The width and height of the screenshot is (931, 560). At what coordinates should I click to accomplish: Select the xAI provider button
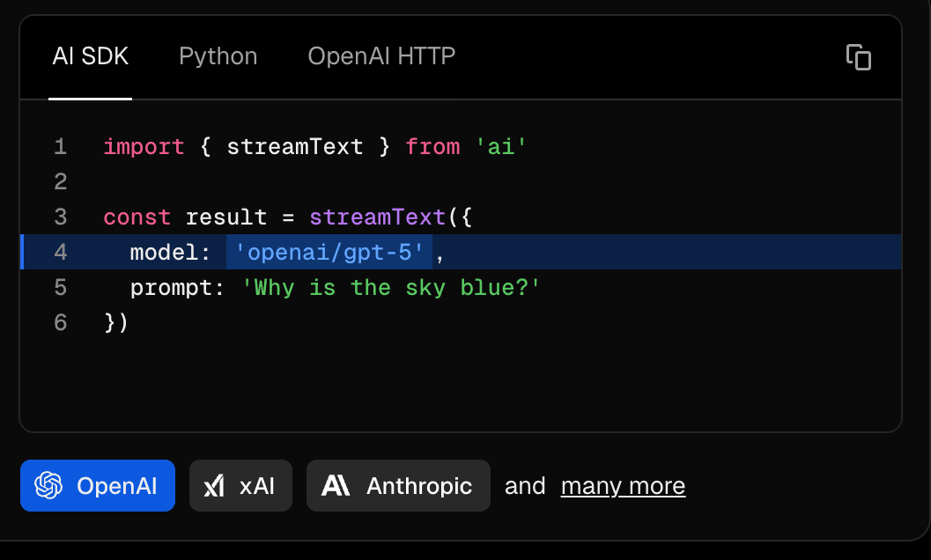pyautogui.click(x=240, y=486)
